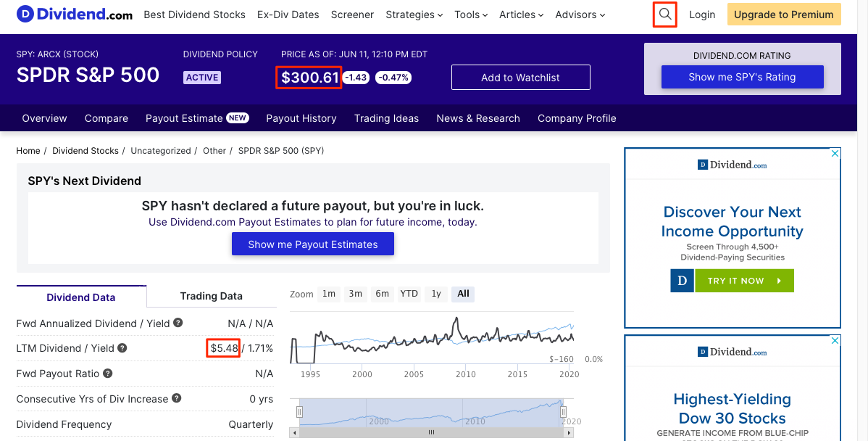The image size is (868, 441).
Task: Show me SPY's Rating
Action: coord(743,77)
